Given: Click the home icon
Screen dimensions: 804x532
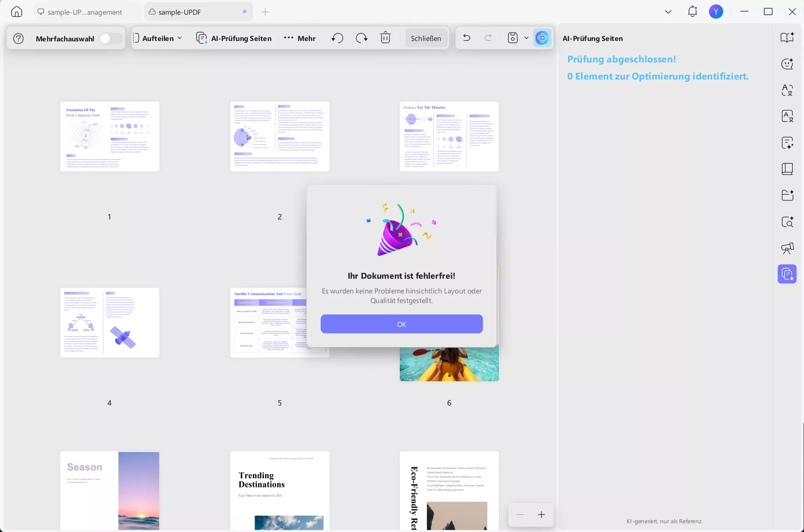Looking at the screenshot, I should click(17, 12).
